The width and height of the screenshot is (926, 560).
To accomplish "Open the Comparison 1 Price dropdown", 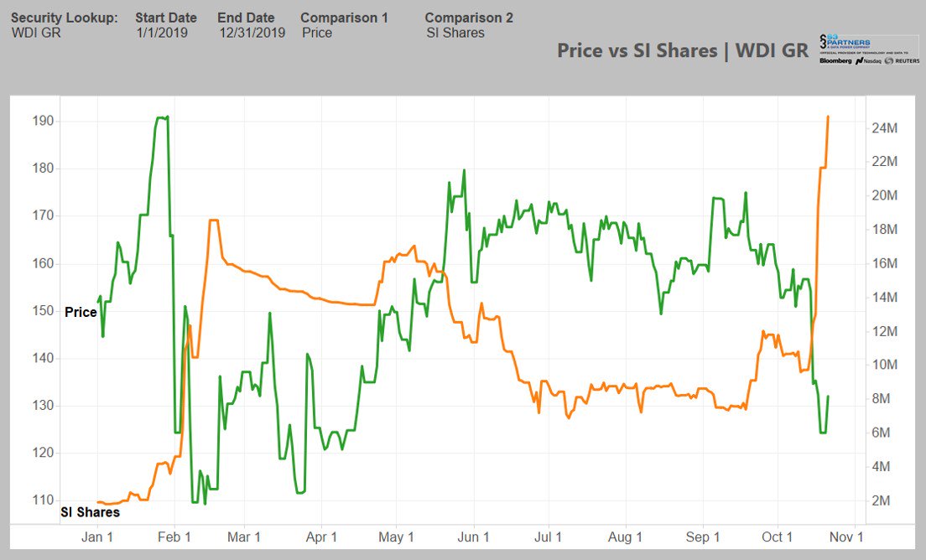I will pyautogui.click(x=317, y=33).
